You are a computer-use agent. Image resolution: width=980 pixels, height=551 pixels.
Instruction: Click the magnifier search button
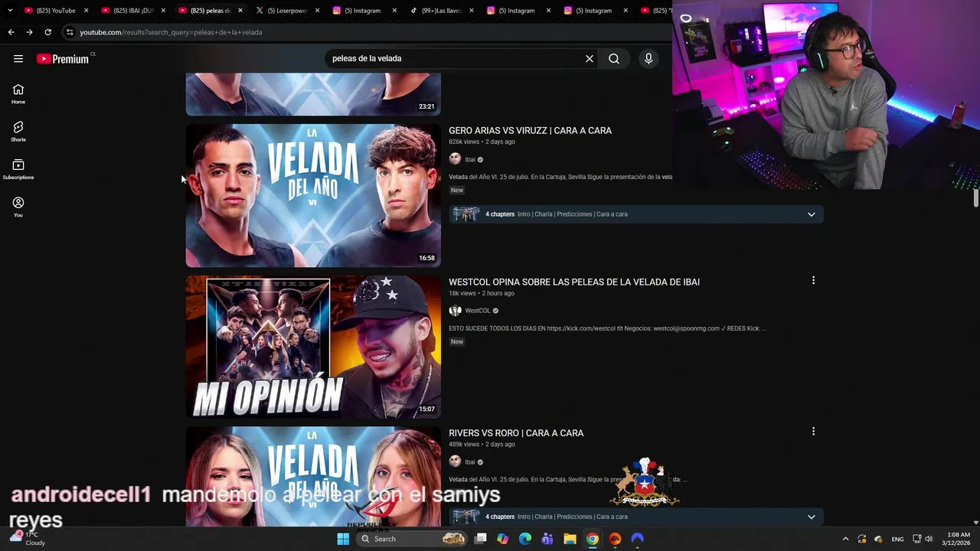click(614, 59)
